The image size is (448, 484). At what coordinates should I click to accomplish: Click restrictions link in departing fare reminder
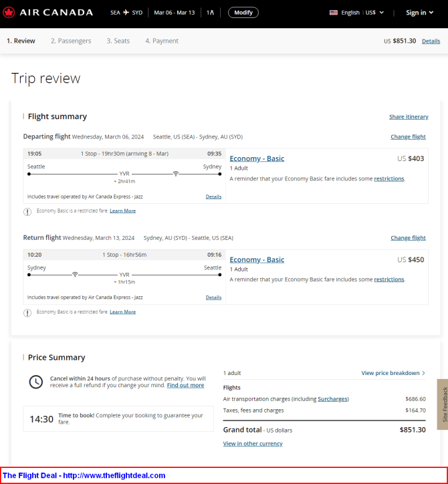pyautogui.click(x=389, y=178)
